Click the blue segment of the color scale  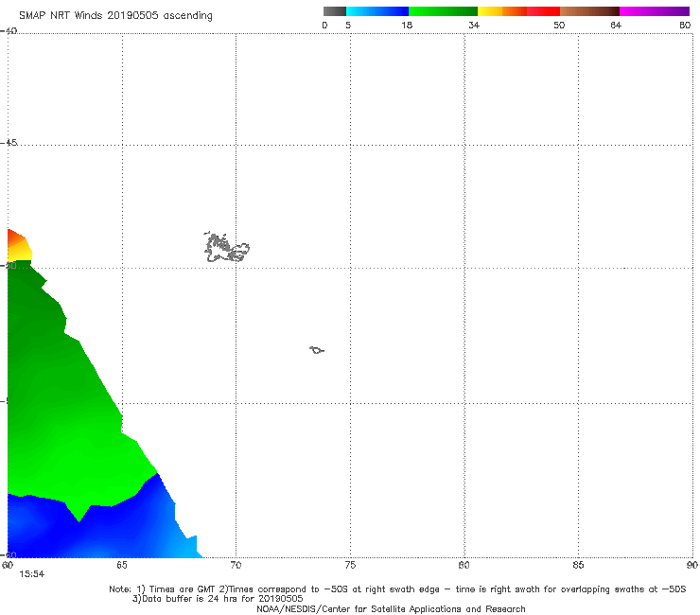coord(377,11)
